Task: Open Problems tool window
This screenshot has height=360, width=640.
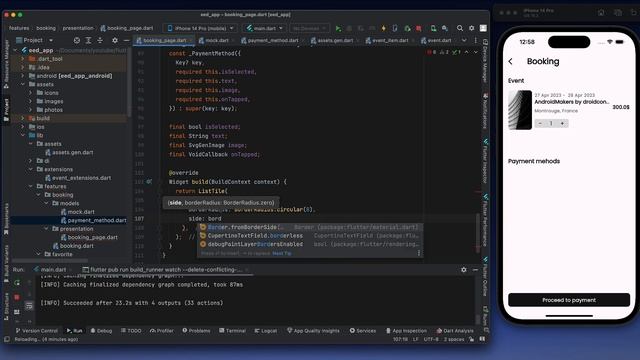Action: click(x=196, y=331)
